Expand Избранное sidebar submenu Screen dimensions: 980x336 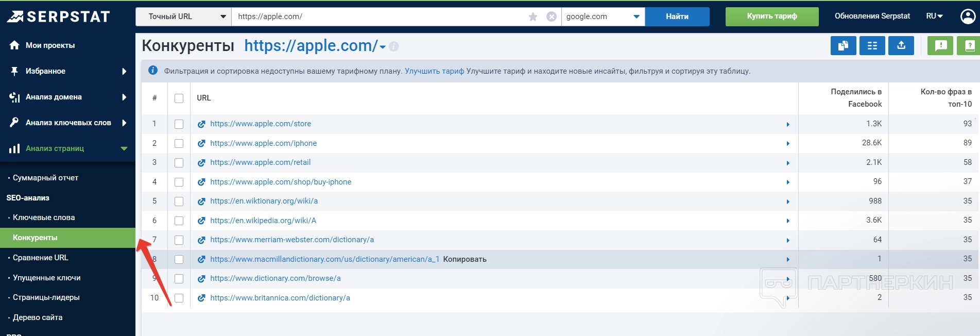point(124,71)
